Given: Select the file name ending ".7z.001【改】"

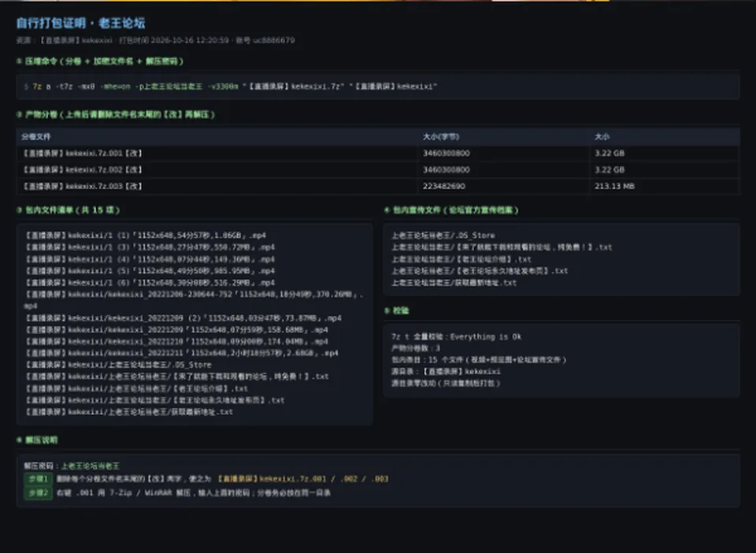Looking at the screenshot, I should pyautogui.click(x=82, y=154).
